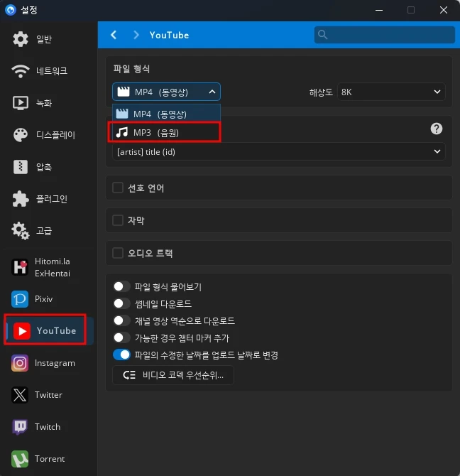Collapse the MP4 (동영상) file format dropdown
The image size is (460, 476).
point(166,92)
